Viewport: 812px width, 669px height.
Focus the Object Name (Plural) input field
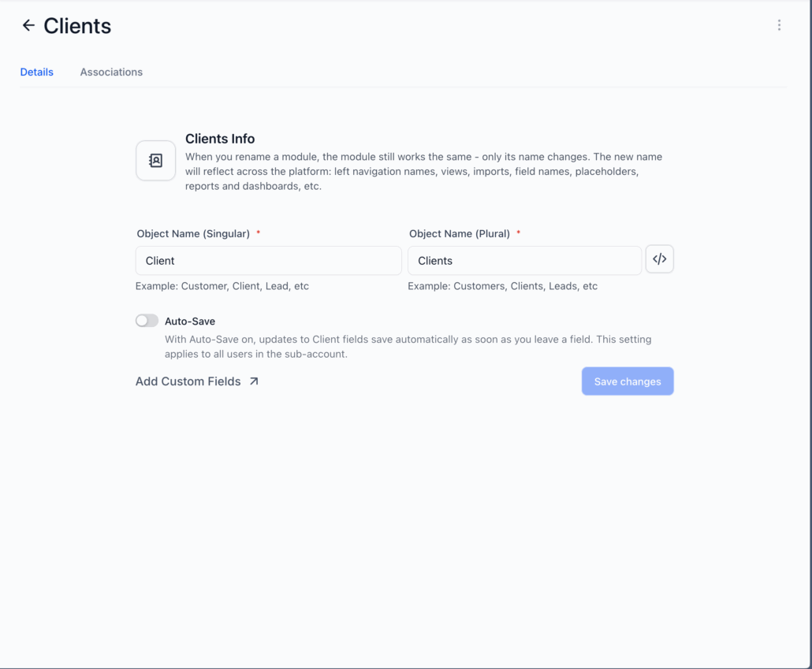[524, 261]
